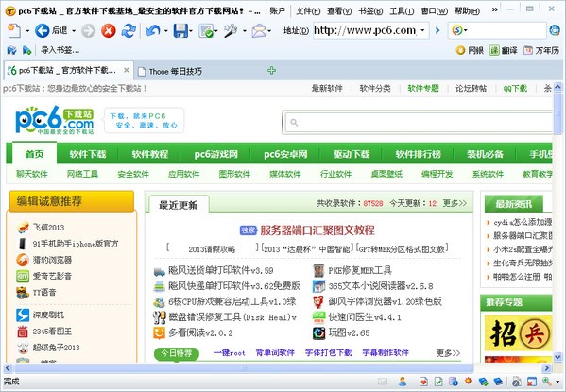Click the page with green check toolbar icon
This screenshot has height=392, width=566.
tap(206, 30)
